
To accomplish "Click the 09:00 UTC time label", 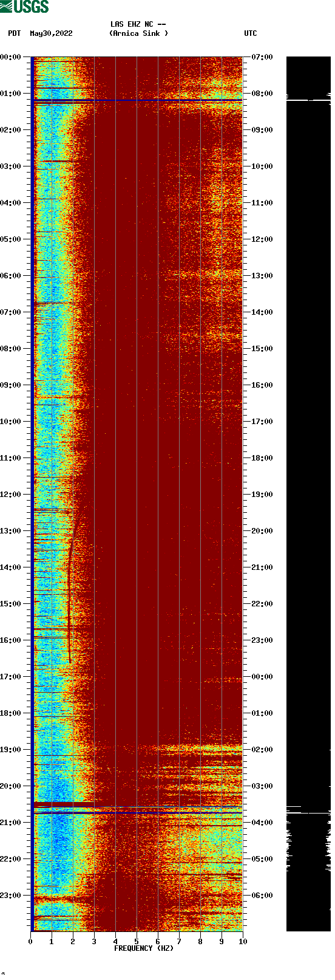I will (262, 130).
